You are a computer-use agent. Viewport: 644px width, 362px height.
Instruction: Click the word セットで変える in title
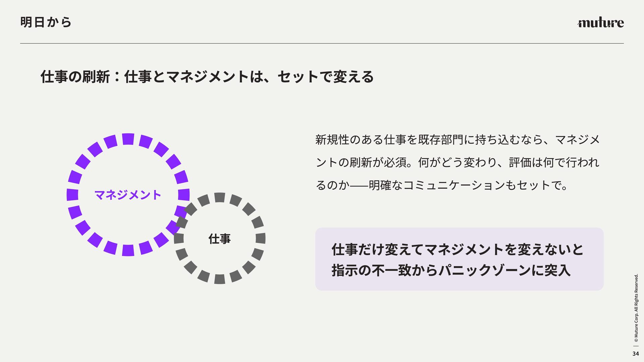[x=326, y=77]
